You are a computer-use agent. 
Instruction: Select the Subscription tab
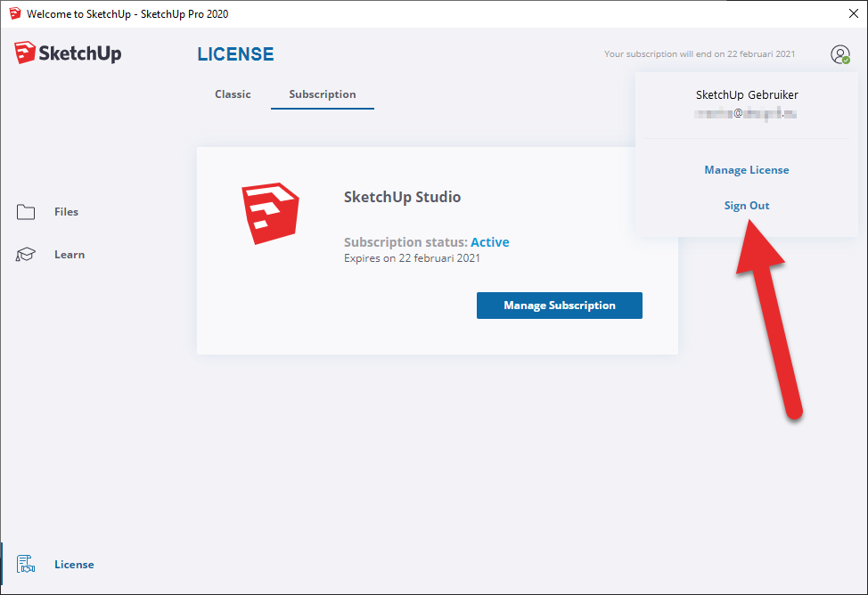pyautogui.click(x=323, y=94)
